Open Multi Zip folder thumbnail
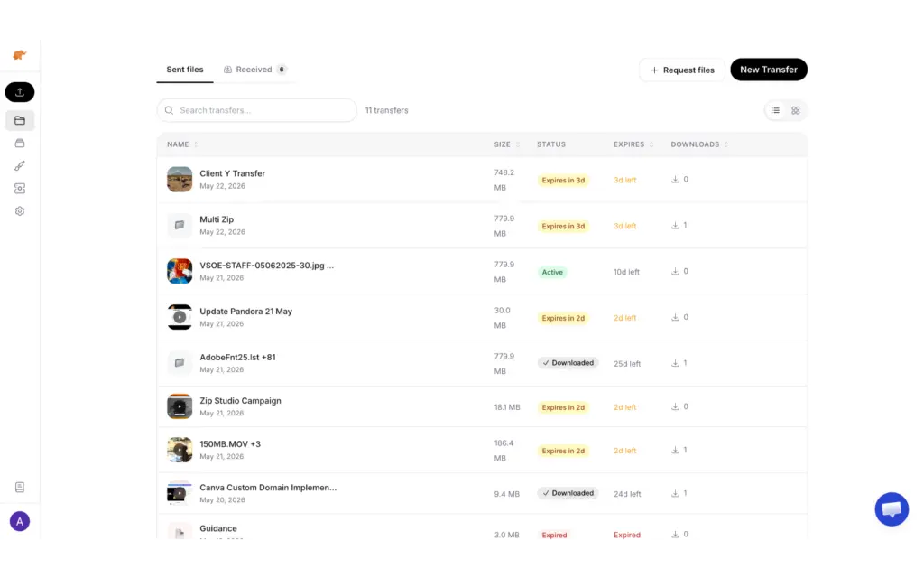This screenshot has width=924, height=578. tap(180, 225)
